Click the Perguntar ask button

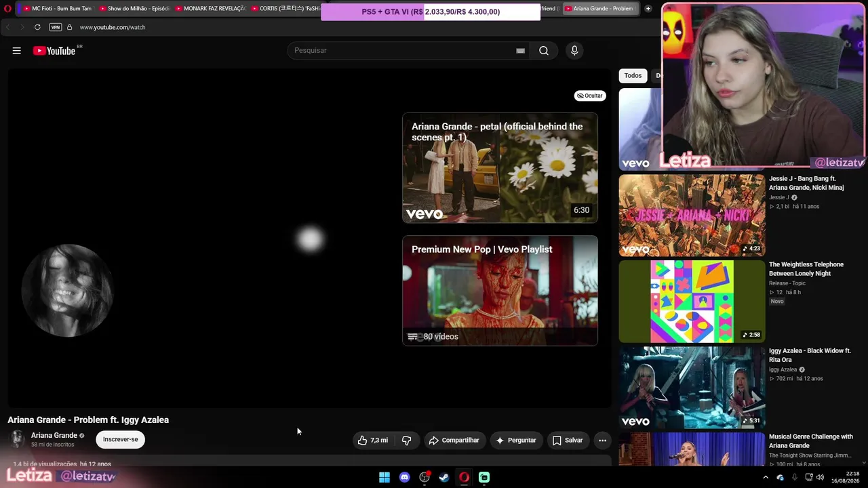point(516,441)
